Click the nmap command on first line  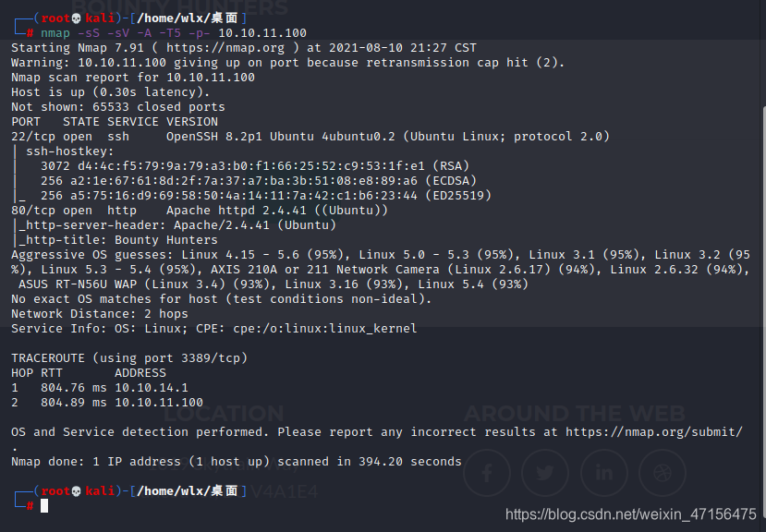(55, 33)
